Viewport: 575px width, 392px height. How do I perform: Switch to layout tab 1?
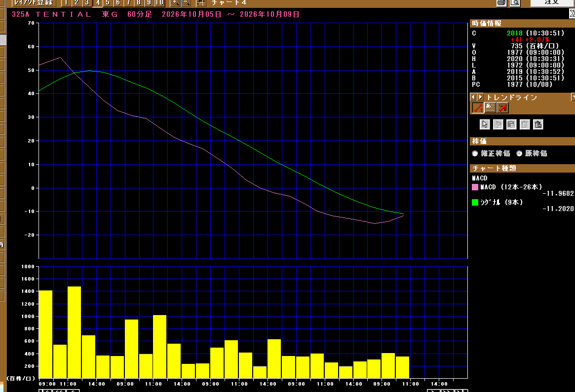pyautogui.click(x=66, y=2)
